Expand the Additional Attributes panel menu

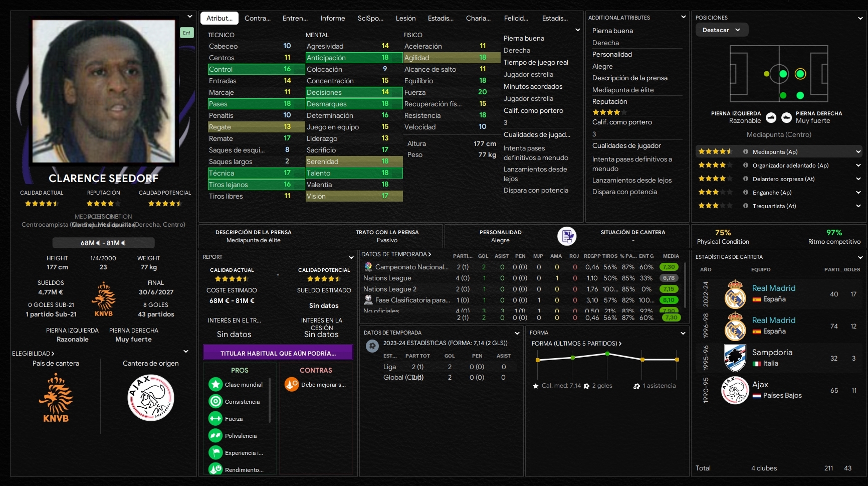pos(683,17)
